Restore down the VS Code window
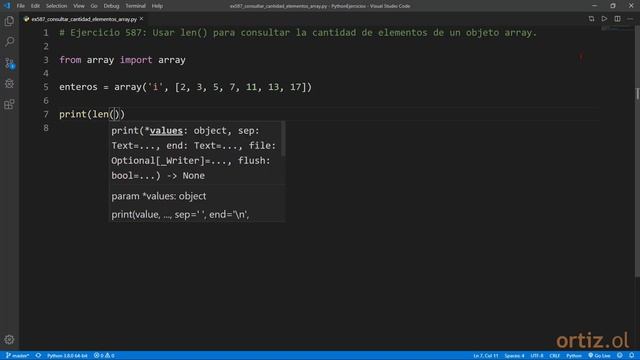Image resolution: width=640 pixels, height=360 pixels. tap(613, 6)
